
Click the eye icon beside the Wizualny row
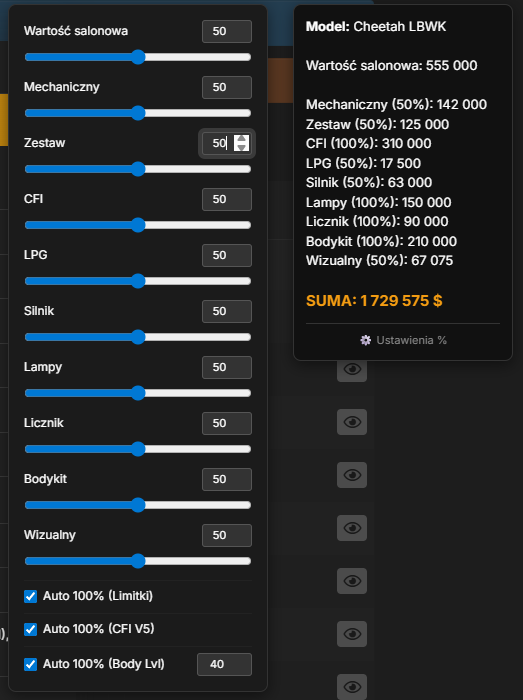pos(352,528)
